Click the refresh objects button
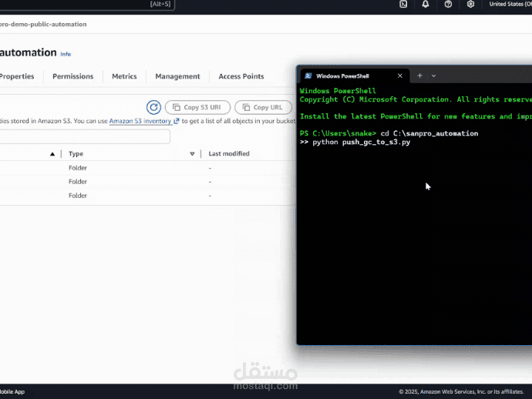The image size is (532, 399). coord(153,108)
